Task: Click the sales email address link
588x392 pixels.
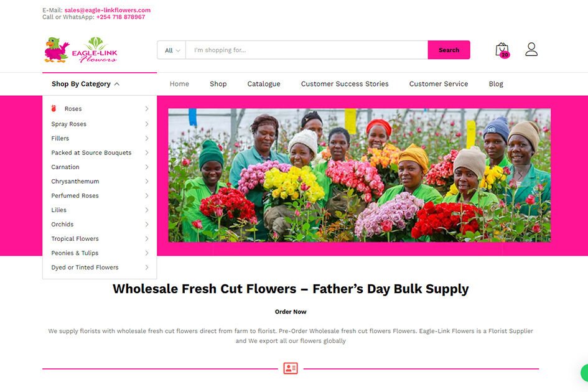Action: 107,10
